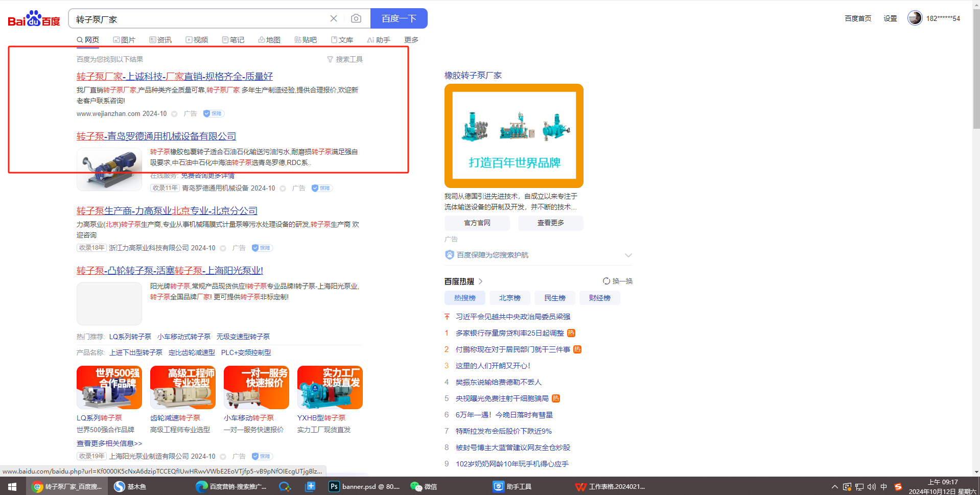Viewport: 980px width, 495px height.
Task: Switch to the 图片 search tab
Action: (x=124, y=40)
